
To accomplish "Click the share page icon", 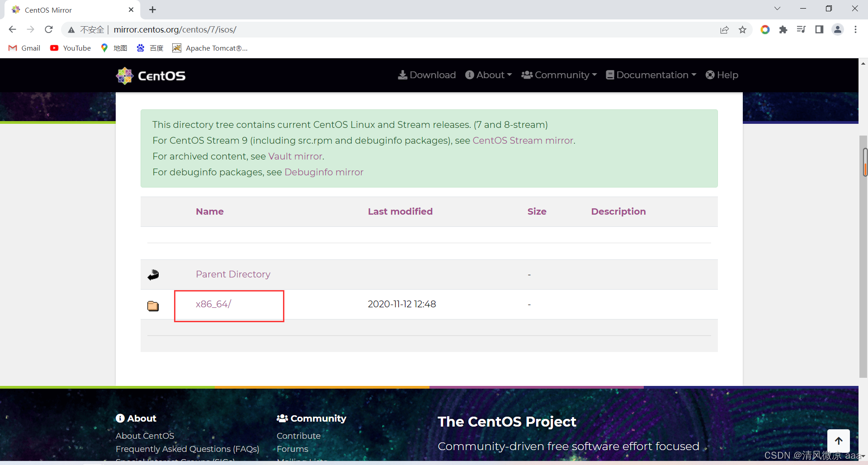I will (724, 30).
